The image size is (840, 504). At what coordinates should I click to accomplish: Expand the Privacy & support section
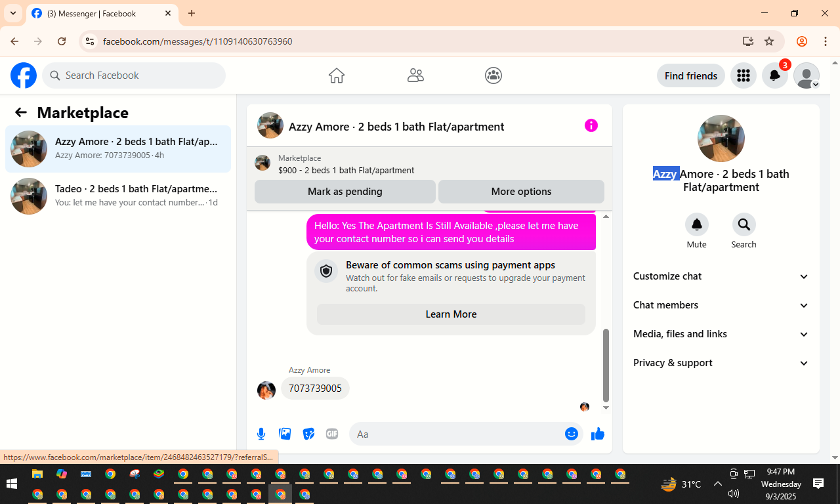tap(721, 363)
